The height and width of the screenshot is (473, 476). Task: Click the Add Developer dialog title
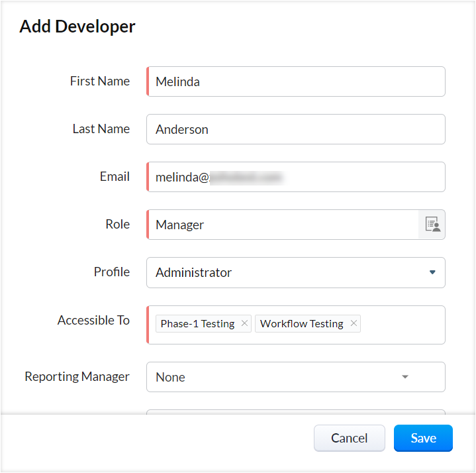tap(77, 26)
